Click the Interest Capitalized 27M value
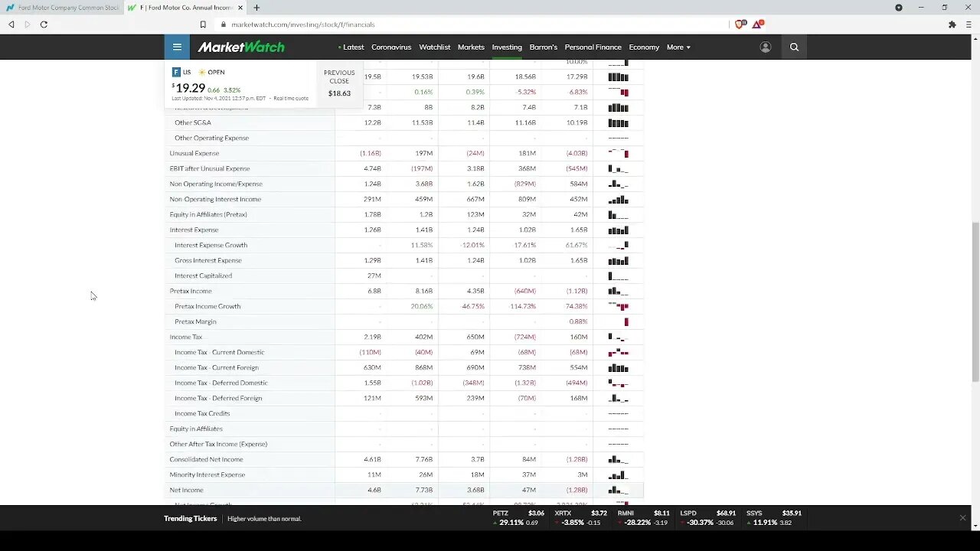Image resolution: width=980 pixels, height=551 pixels. point(374,275)
